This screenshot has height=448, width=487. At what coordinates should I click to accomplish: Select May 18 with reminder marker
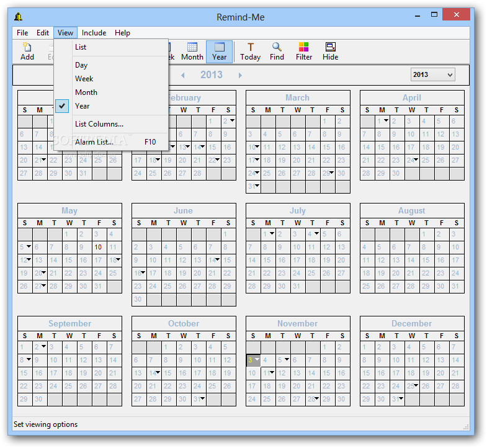tap(114, 260)
